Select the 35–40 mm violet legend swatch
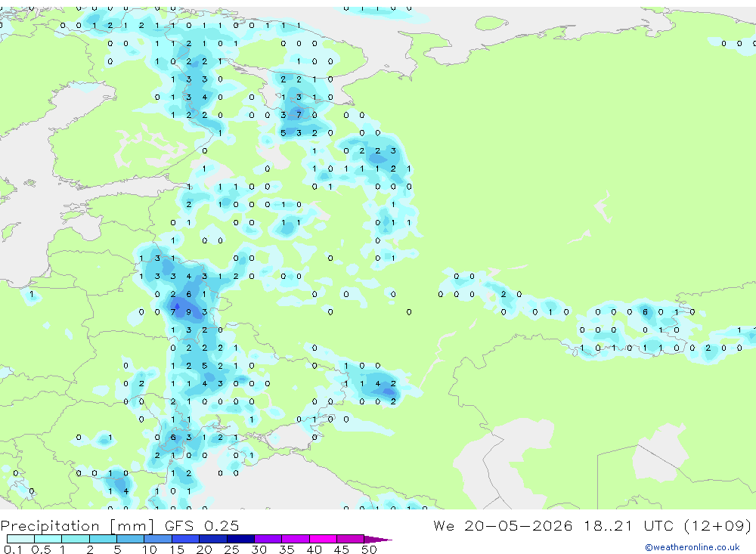 [x=296, y=539]
